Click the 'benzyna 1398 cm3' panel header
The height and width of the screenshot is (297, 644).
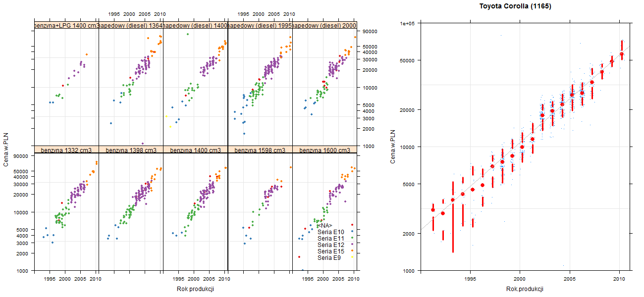pyautogui.click(x=131, y=149)
